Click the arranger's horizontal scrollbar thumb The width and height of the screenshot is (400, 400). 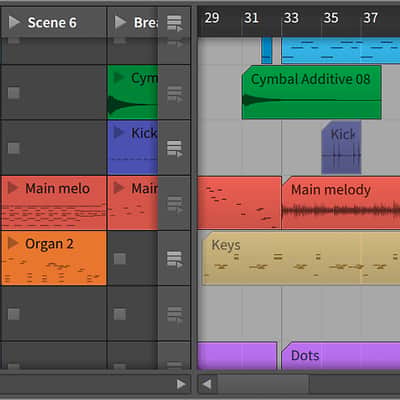point(263,384)
